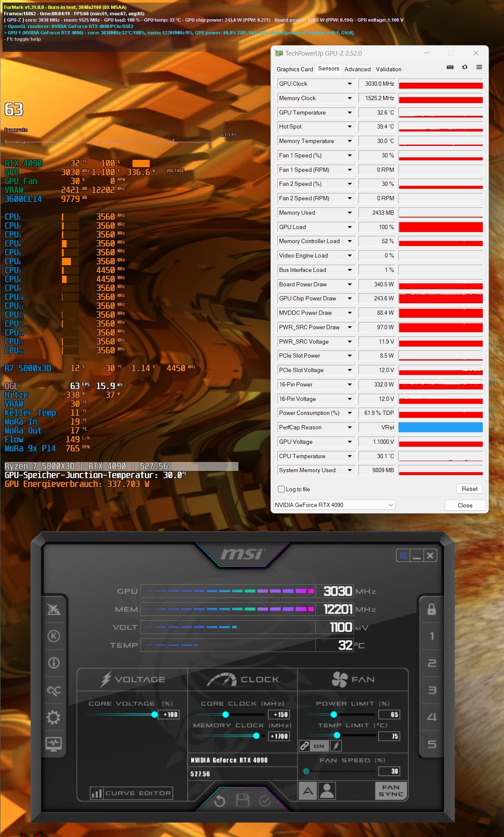Screen dimensions: 504x837
Task: Launch Kombustor with the K icon
Action: [54, 636]
